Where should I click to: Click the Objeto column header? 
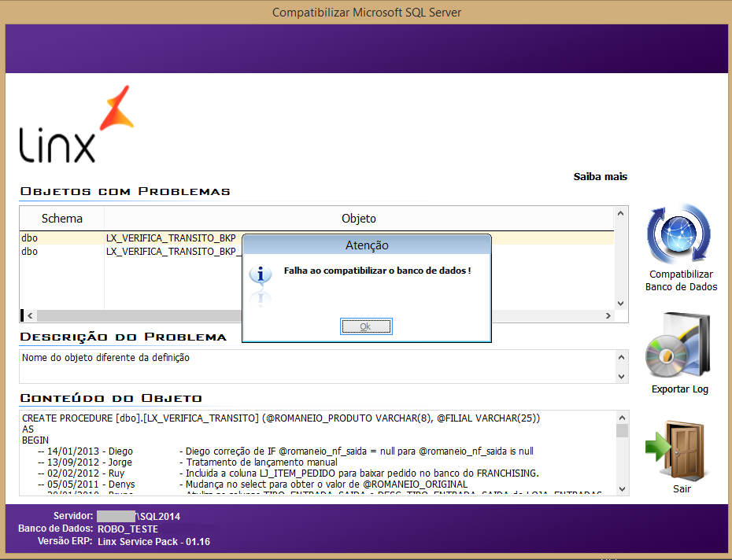[x=359, y=219]
